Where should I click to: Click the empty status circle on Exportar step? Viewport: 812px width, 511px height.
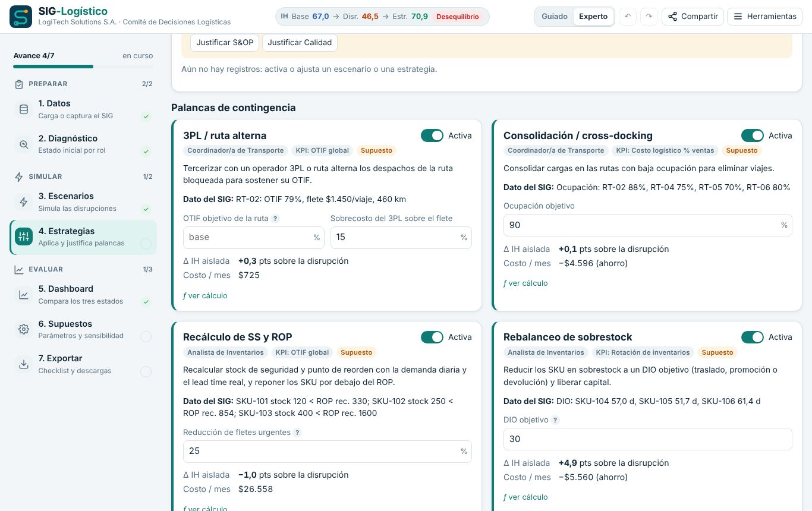pos(146,372)
